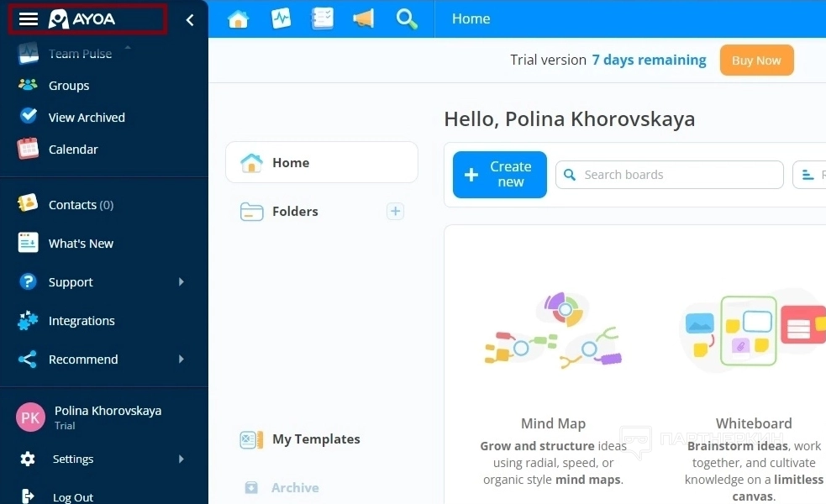Click the Groups people icon

(28, 84)
